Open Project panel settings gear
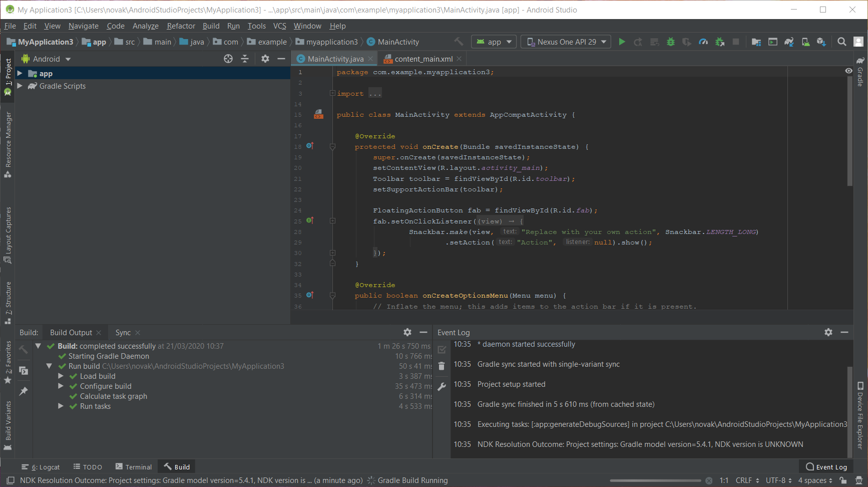This screenshot has width=868, height=487. point(265,59)
